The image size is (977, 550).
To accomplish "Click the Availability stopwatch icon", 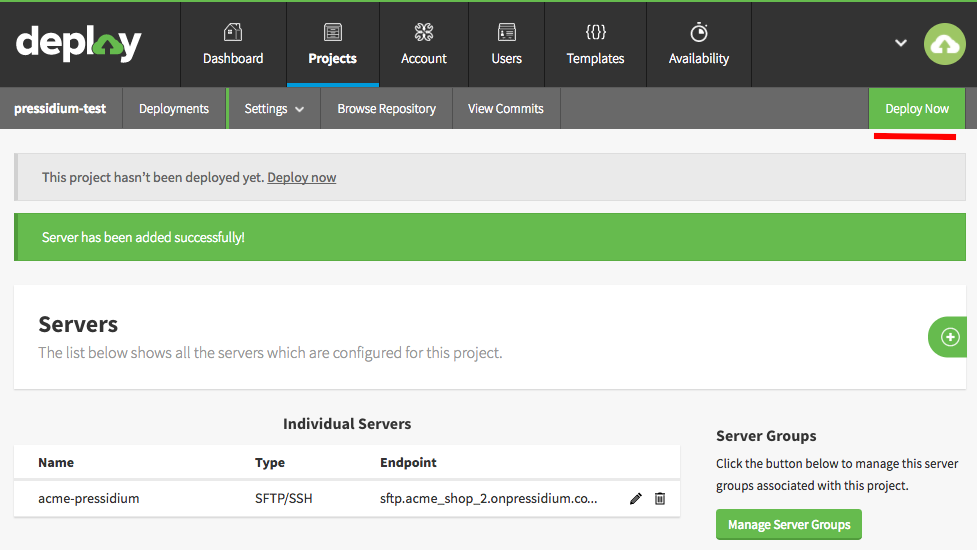I will click(699, 32).
